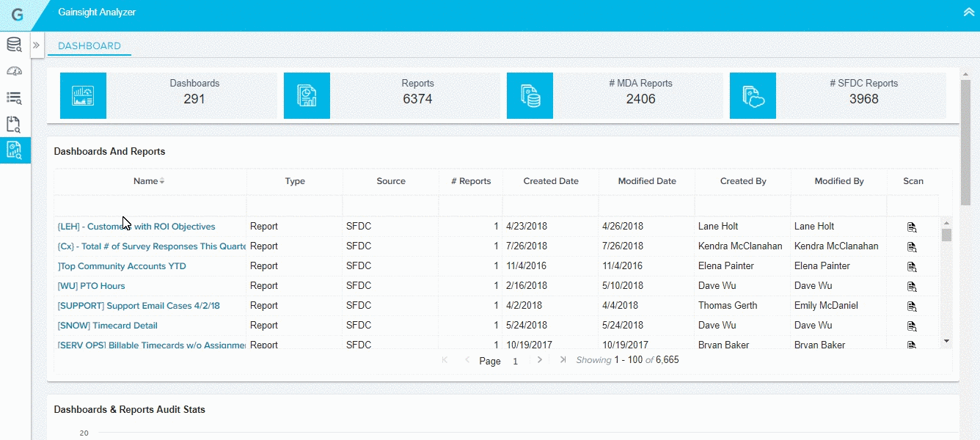The height and width of the screenshot is (440, 980).
Task: Go to previous page of table
Action: point(467,360)
